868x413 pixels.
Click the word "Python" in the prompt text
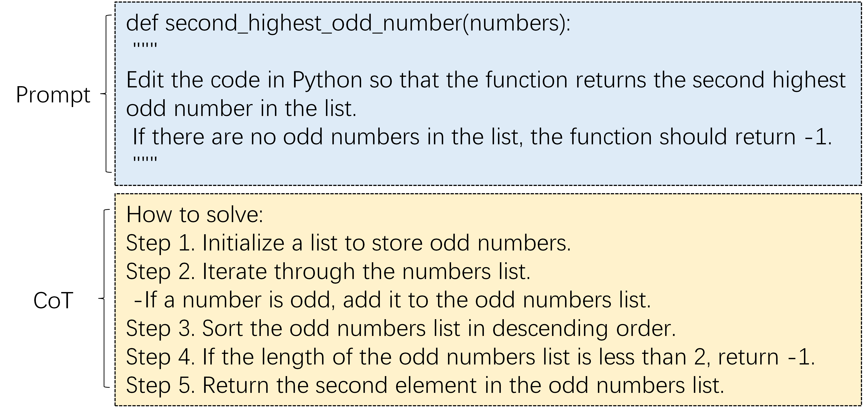327,80
